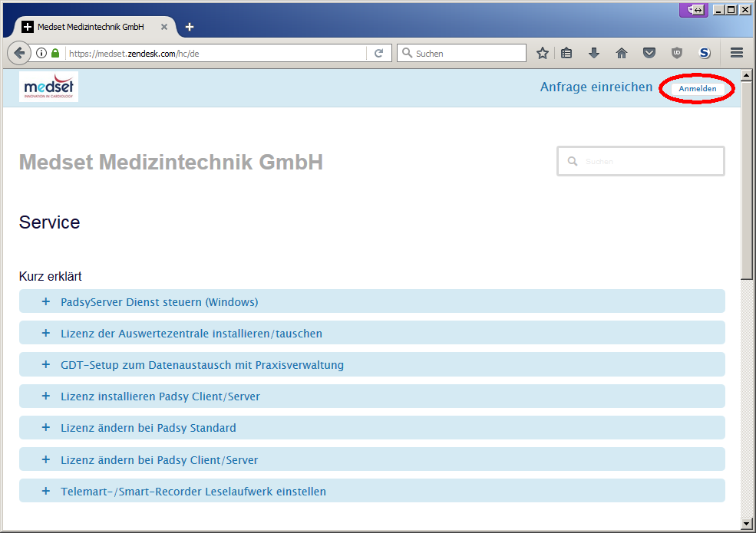Click the browser back arrow button
The width and height of the screenshot is (756, 533).
click(18, 53)
